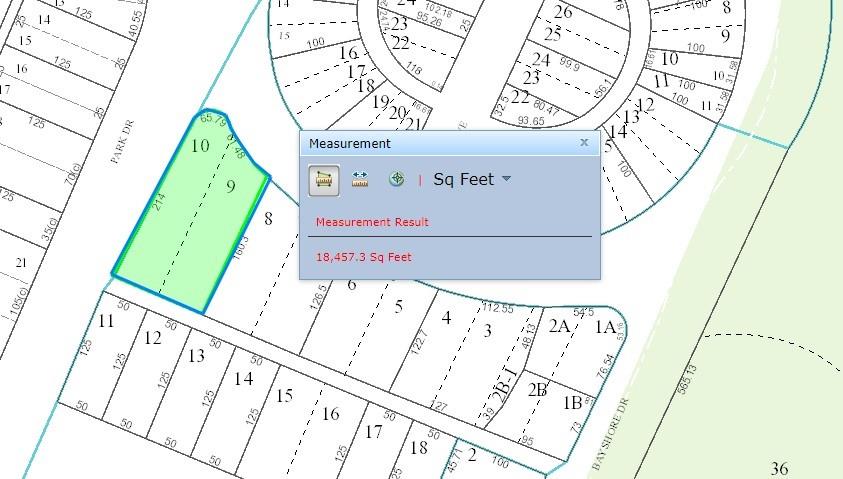The height and width of the screenshot is (479, 843).
Task: Click lot number 20
Action: 397,112
